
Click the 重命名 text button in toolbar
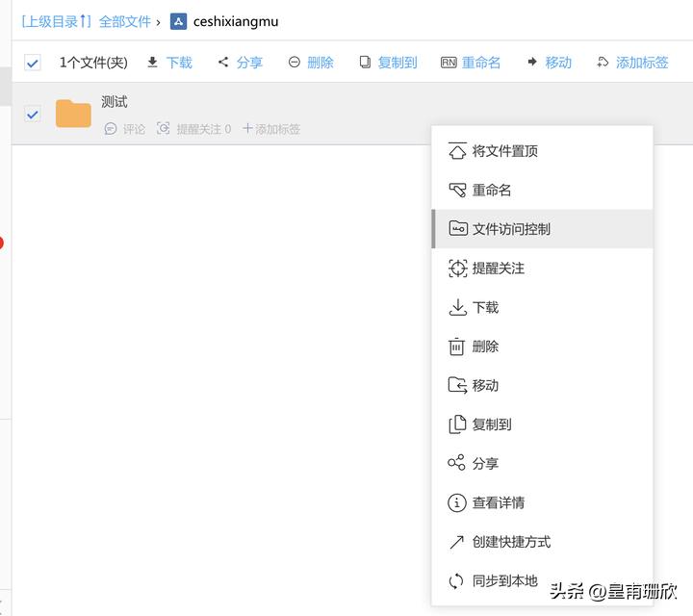click(x=481, y=63)
